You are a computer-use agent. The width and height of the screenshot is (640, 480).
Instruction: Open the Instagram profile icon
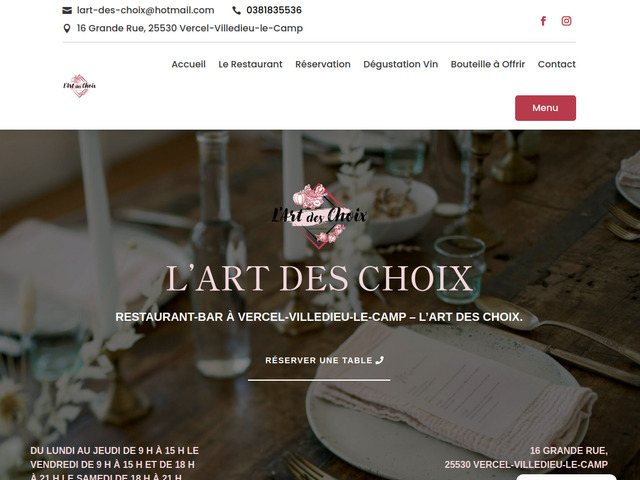tap(566, 21)
